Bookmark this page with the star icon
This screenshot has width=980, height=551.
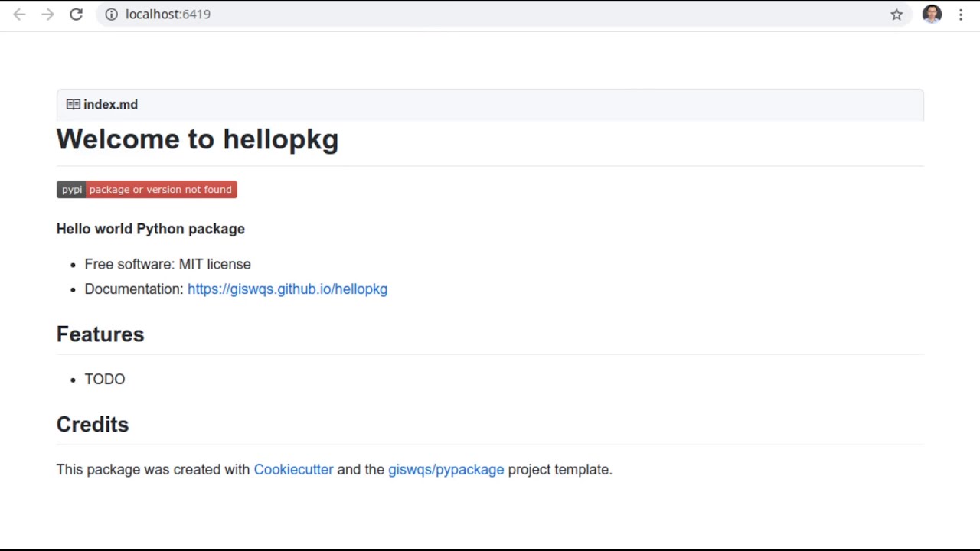coord(897,15)
